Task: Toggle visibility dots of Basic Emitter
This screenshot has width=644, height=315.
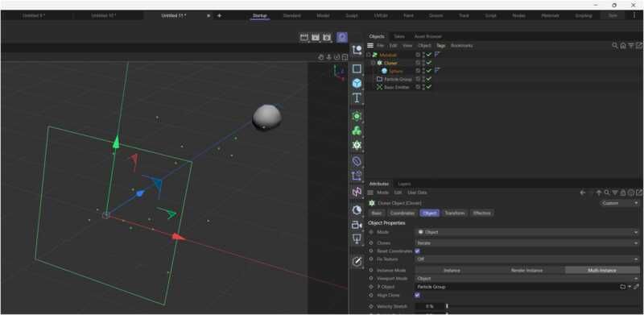Action: pyautogui.click(x=423, y=87)
